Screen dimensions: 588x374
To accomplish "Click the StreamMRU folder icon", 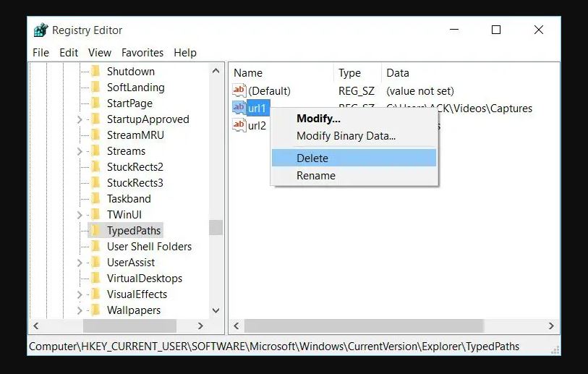I will tap(95, 135).
